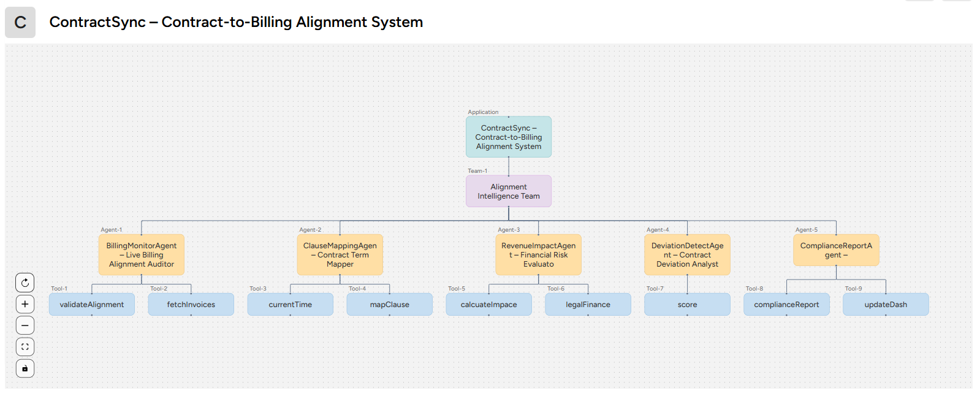Click the DeviationDetectAgent node
Image resolution: width=980 pixels, height=396 pixels.
pos(687,255)
